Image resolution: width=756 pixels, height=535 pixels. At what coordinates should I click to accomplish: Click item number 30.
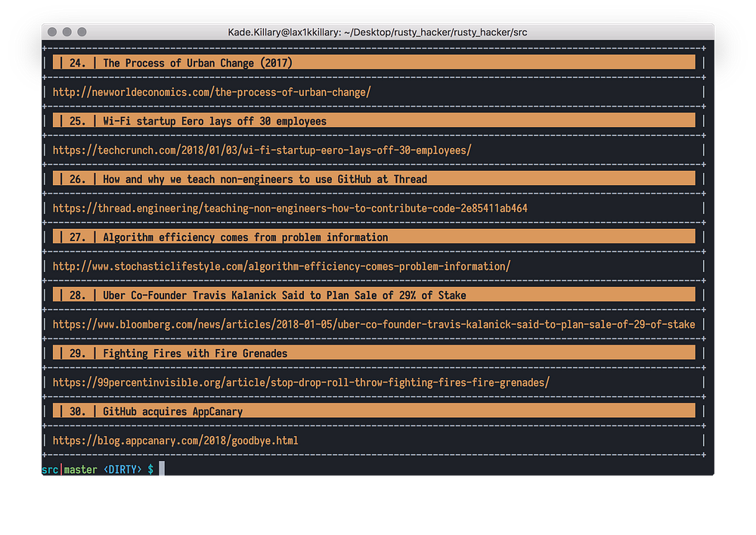pyautogui.click(x=77, y=412)
